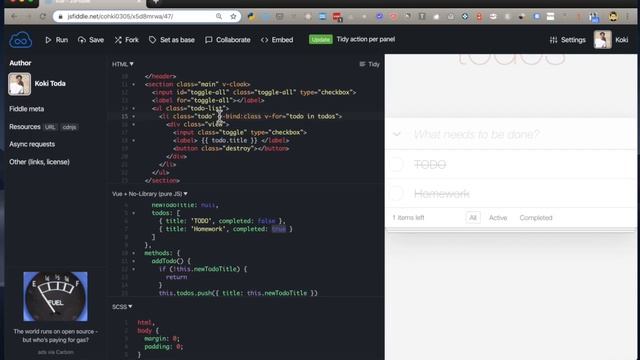The image size is (640, 360).
Task: Run the fiddle
Action: 57,40
